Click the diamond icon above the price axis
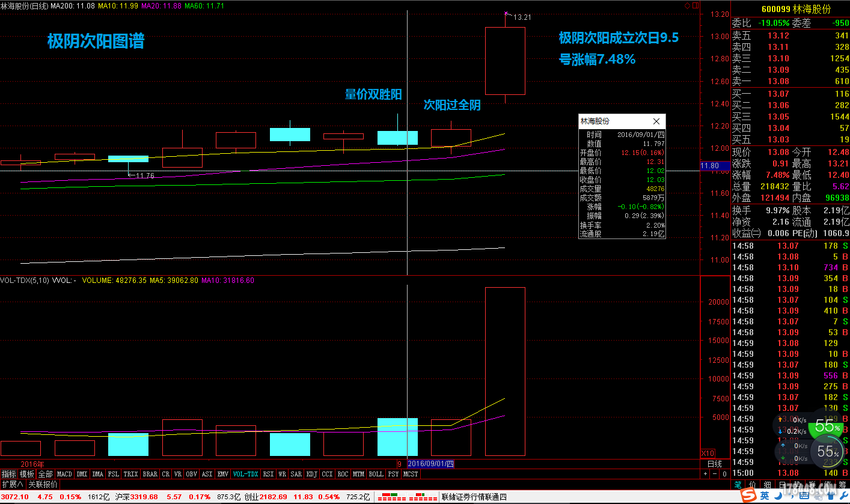The height and width of the screenshot is (504, 850). [x=688, y=5]
